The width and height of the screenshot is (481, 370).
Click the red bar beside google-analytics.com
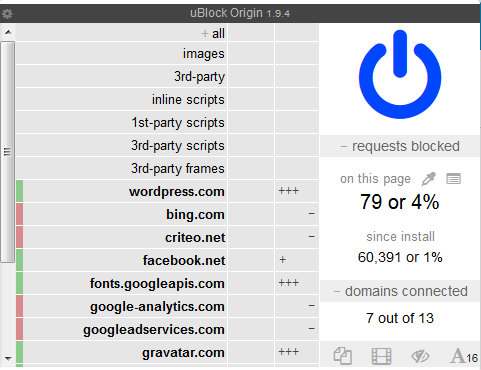point(19,306)
